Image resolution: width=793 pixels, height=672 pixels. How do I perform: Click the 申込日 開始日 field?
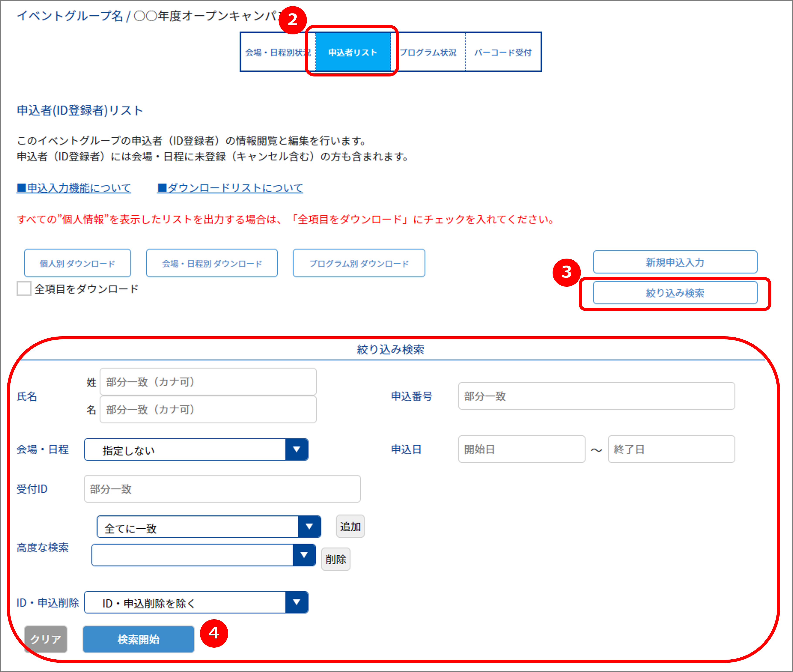(521, 450)
